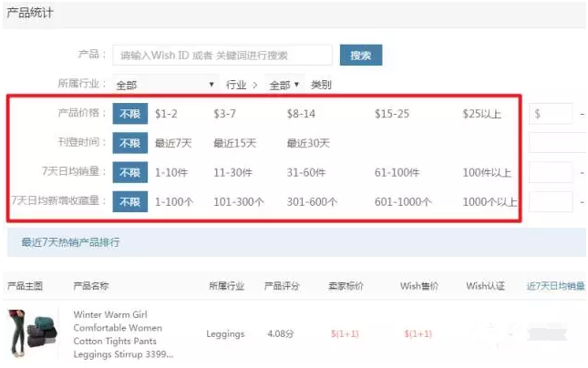This screenshot has width=588, height=368.
Task: Choose 61-100件 daily sales filter
Action: [397, 172]
